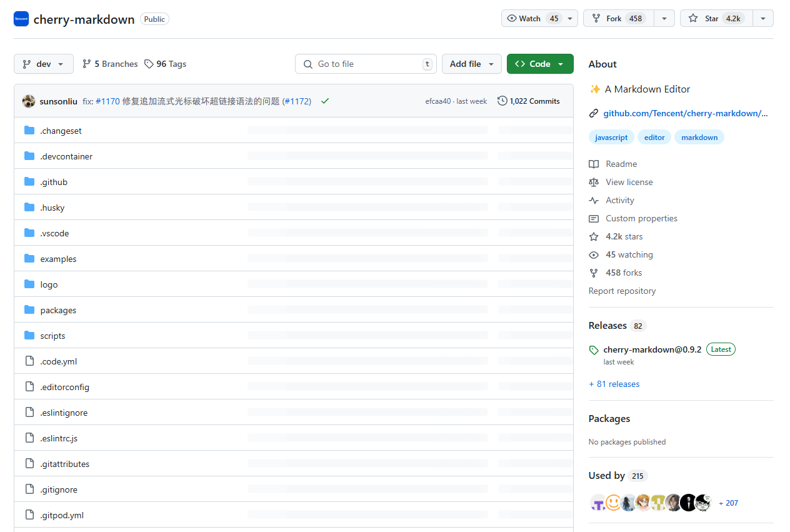Expand the Star lists dropdown arrow
The image size is (790, 532).
763,19
